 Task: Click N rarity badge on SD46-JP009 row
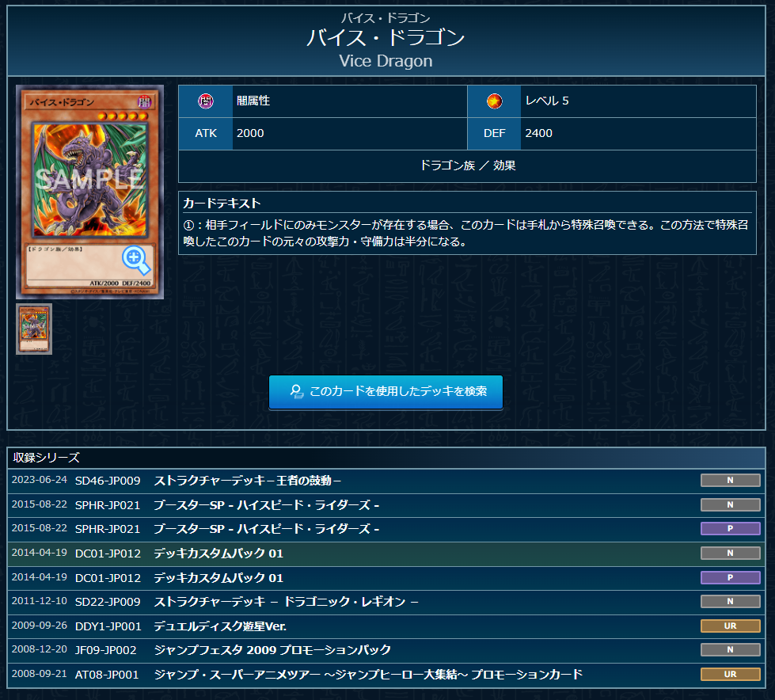coord(730,480)
